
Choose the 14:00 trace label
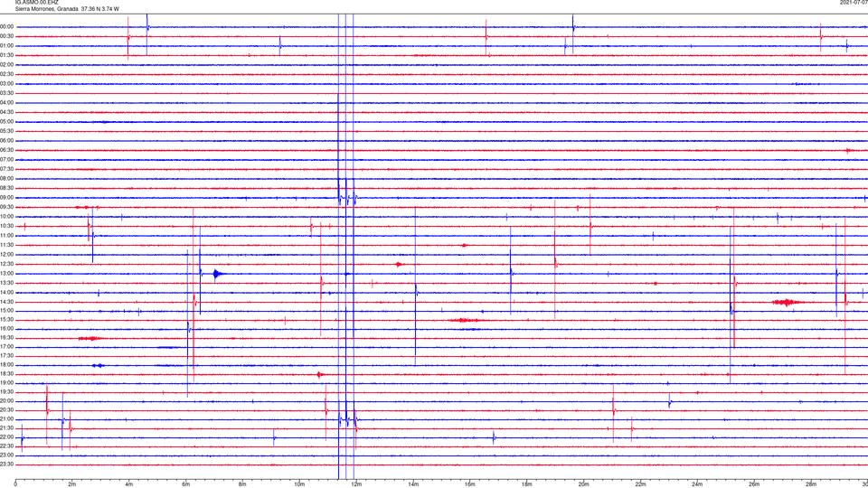(x=7, y=293)
